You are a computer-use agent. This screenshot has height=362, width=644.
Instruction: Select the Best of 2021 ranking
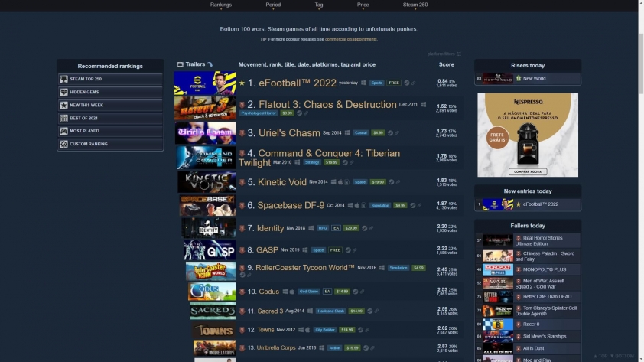110,118
